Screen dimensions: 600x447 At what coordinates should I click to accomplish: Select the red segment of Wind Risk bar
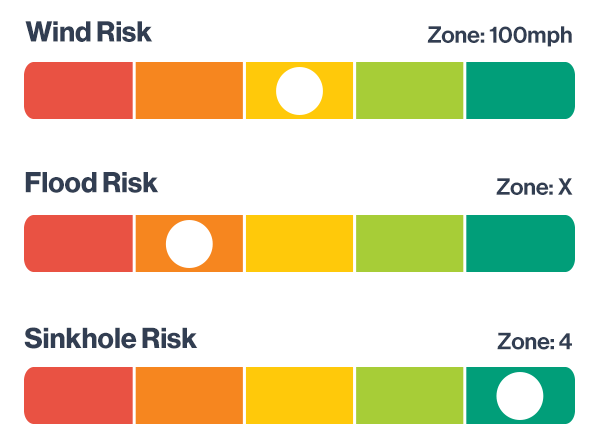tap(78, 91)
